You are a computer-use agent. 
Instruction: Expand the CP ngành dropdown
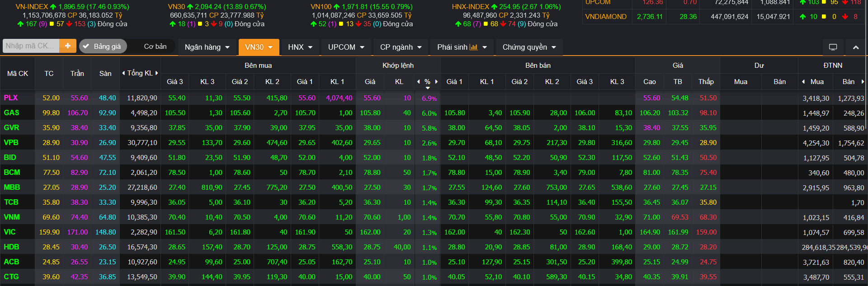[401, 47]
